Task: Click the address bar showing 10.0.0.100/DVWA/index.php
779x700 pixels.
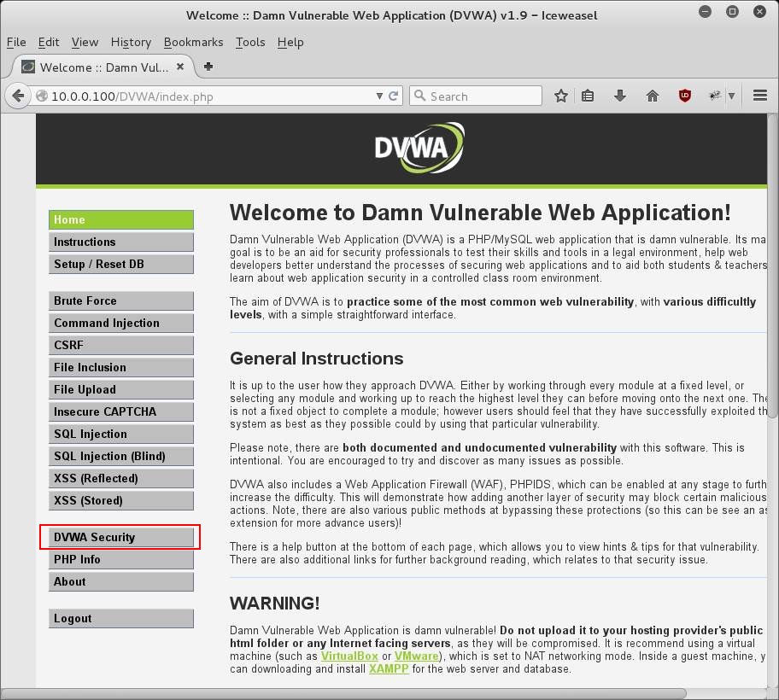Action: pyautogui.click(x=207, y=96)
